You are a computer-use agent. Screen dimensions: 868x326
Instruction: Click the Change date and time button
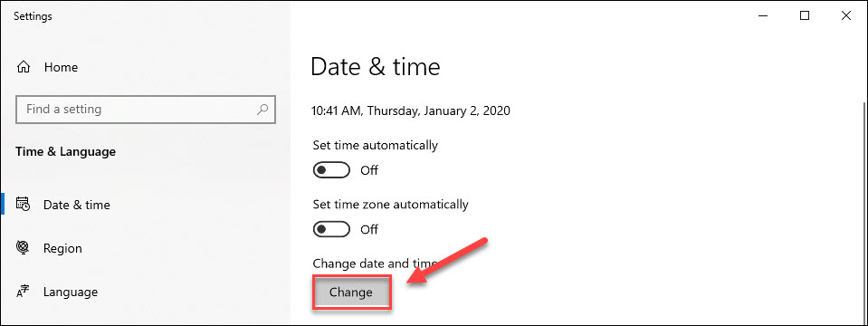(351, 292)
